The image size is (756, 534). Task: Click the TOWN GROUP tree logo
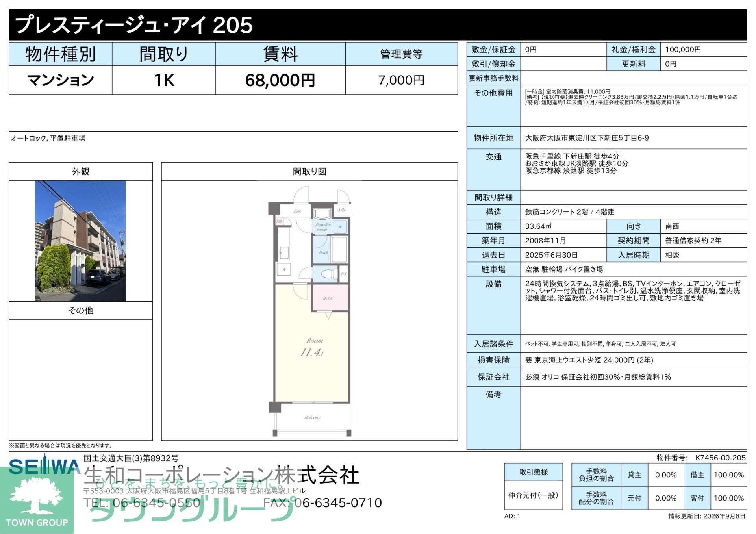(x=37, y=500)
